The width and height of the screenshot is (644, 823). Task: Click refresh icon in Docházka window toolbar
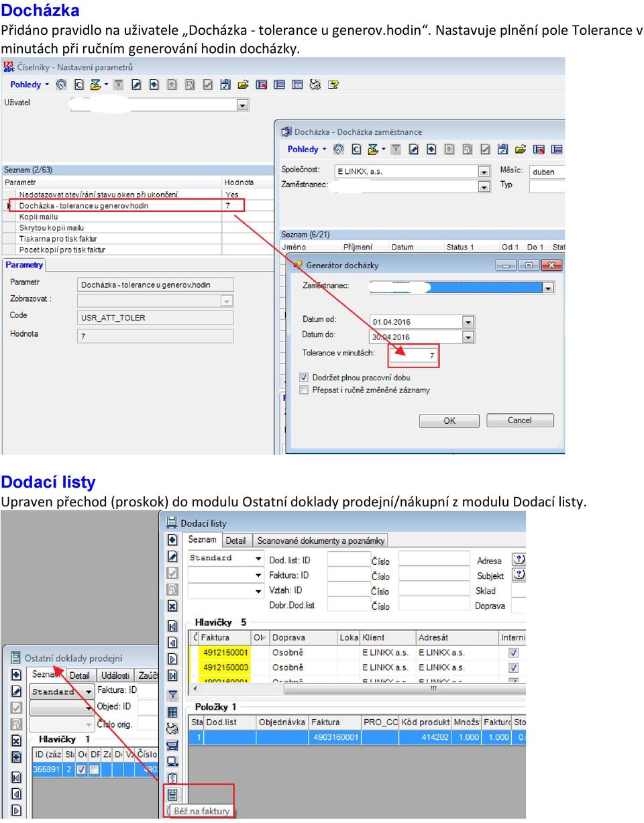pos(339,150)
